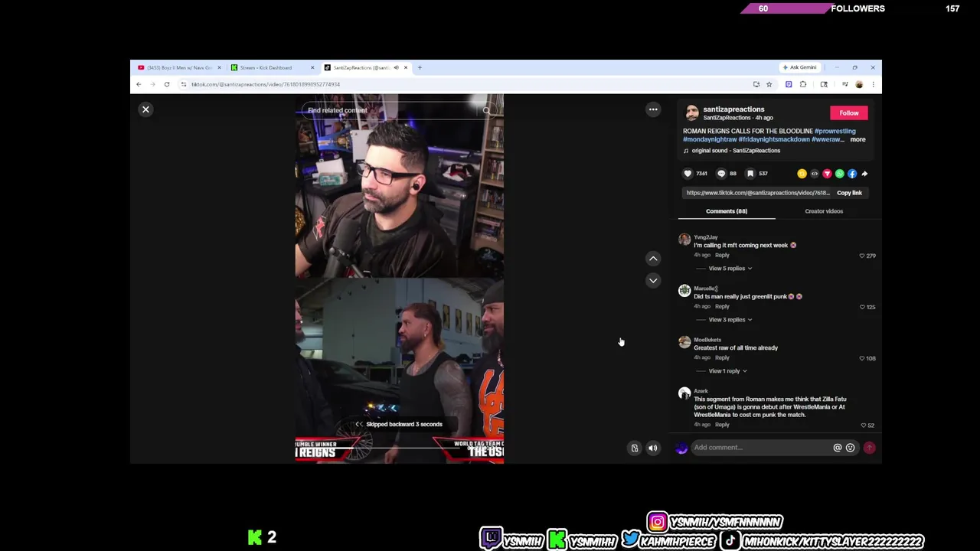The width and height of the screenshot is (980, 551).
Task: Switch to the Comments (88) tab
Action: 727,211
